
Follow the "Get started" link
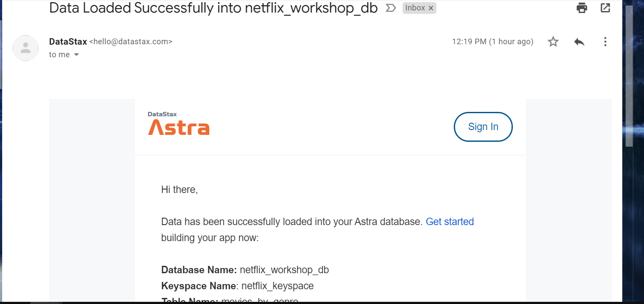[449, 221]
